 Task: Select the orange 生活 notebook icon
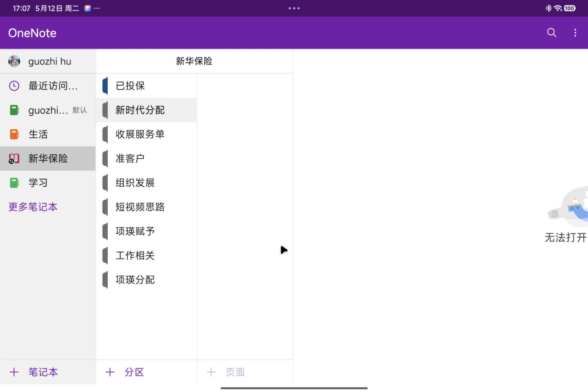coord(14,134)
